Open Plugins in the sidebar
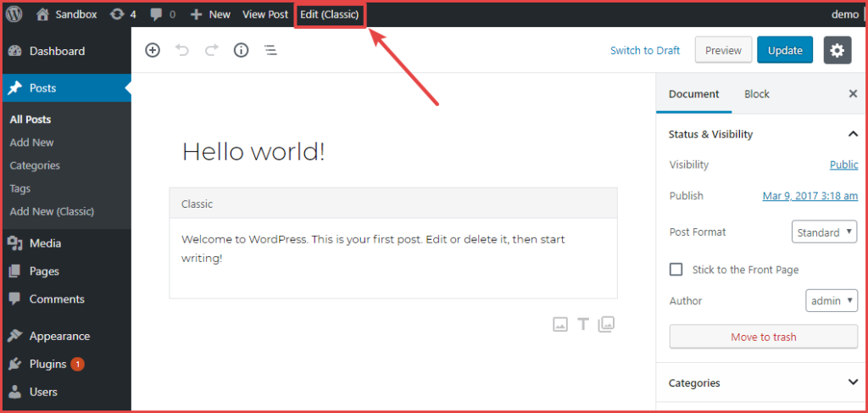The height and width of the screenshot is (413, 868). pos(66,364)
